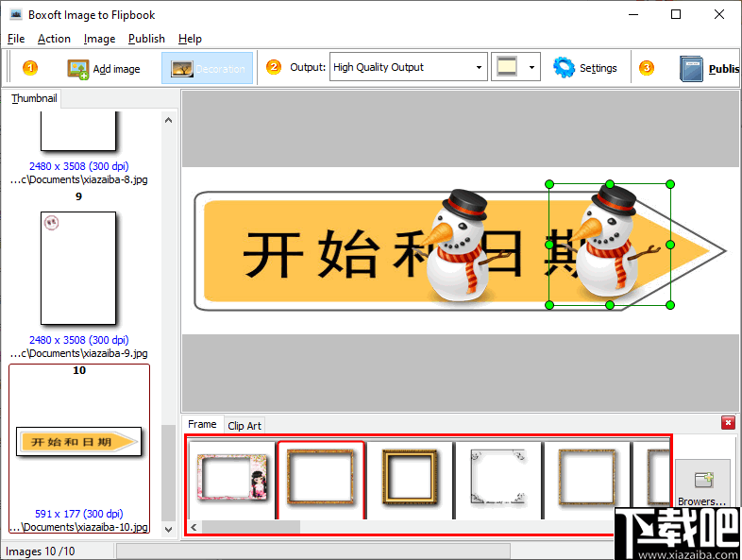The image size is (742, 560).
Task: Click the frame strip horizontal scrollbar thumb
Action: 251,527
